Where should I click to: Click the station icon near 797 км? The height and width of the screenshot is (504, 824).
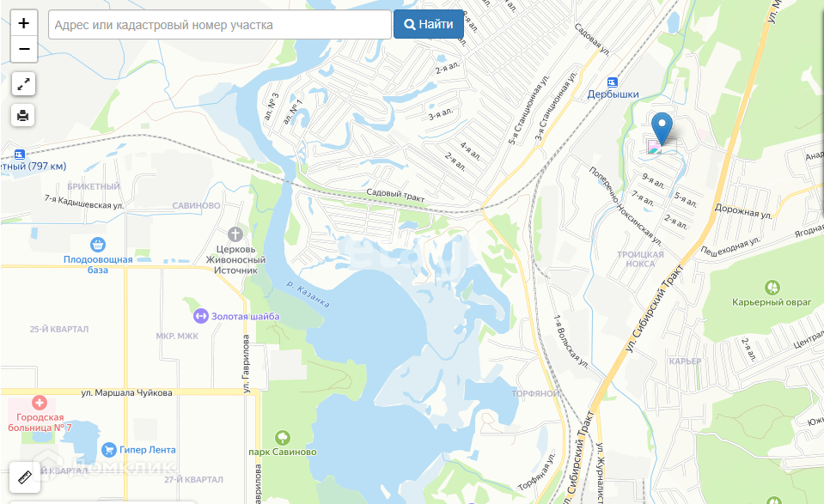[19, 155]
